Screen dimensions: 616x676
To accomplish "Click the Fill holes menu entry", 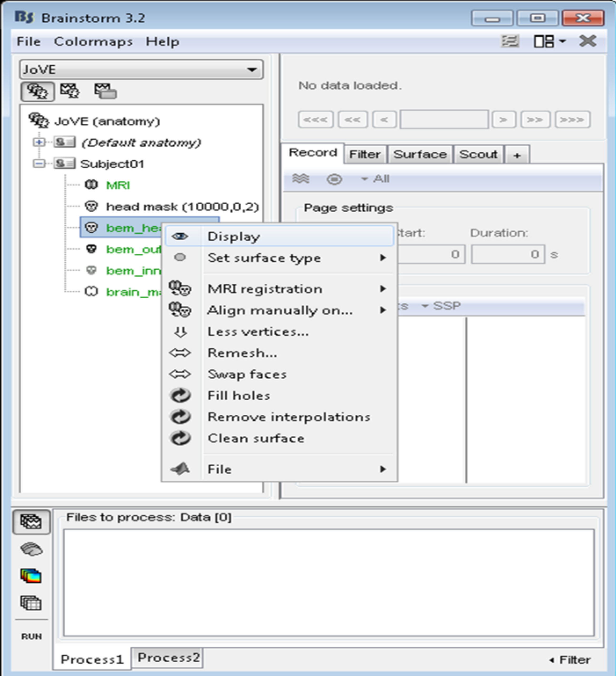I will (238, 396).
